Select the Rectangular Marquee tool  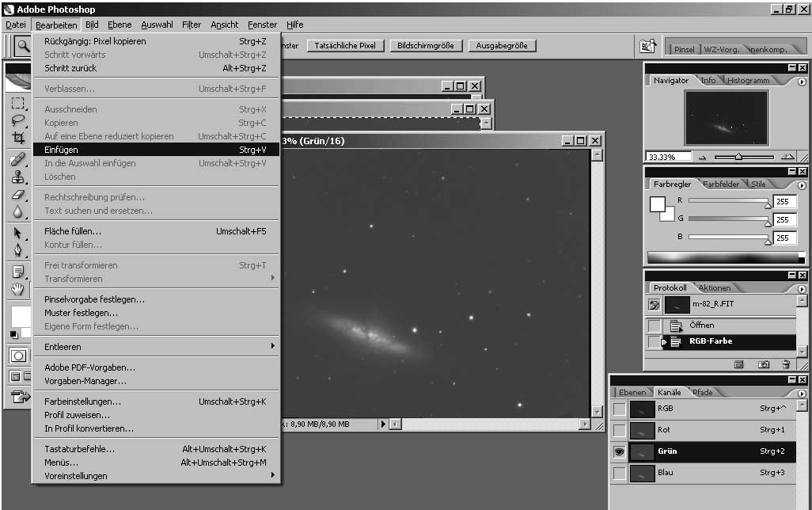pyautogui.click(x=18, y=103)
